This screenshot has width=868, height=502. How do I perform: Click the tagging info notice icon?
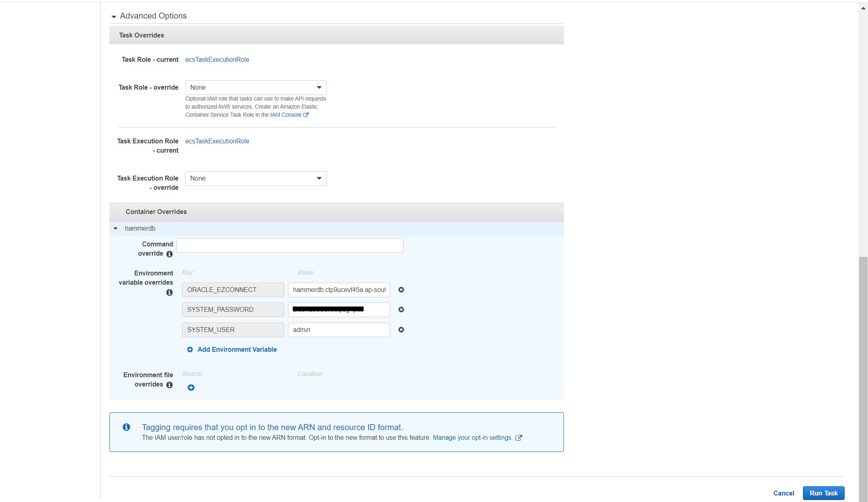pyautogui.click(x=126, y=427)
